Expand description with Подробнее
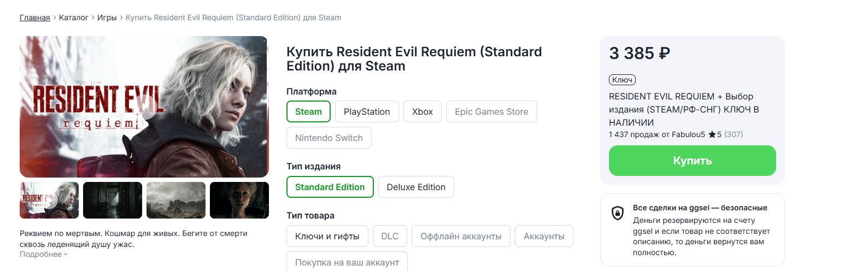868x271 pixels. 44,254
